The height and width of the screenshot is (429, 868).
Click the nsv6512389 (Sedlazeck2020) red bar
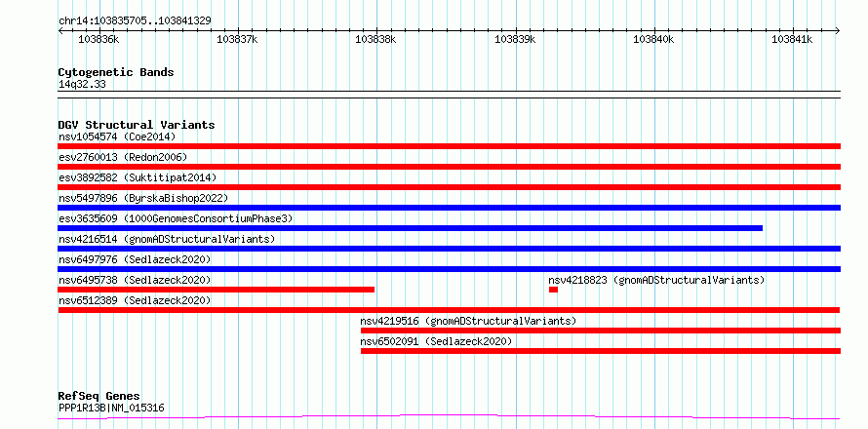click(449, 310)
